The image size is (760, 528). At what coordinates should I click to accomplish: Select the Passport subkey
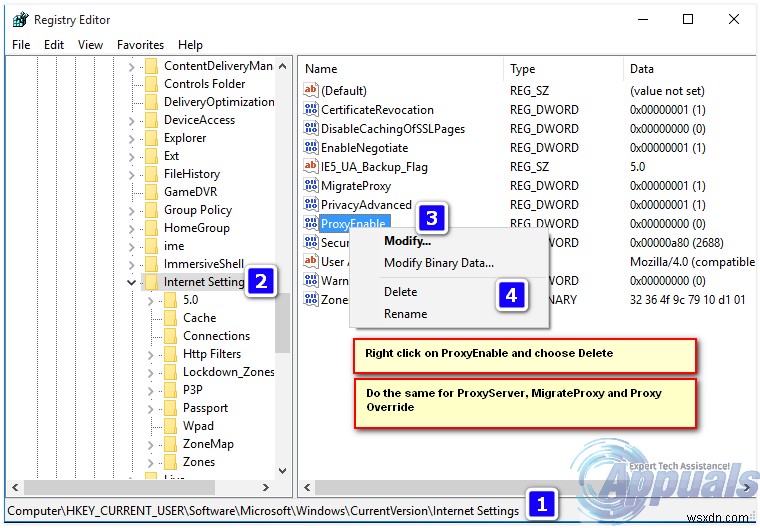point(206,408)
